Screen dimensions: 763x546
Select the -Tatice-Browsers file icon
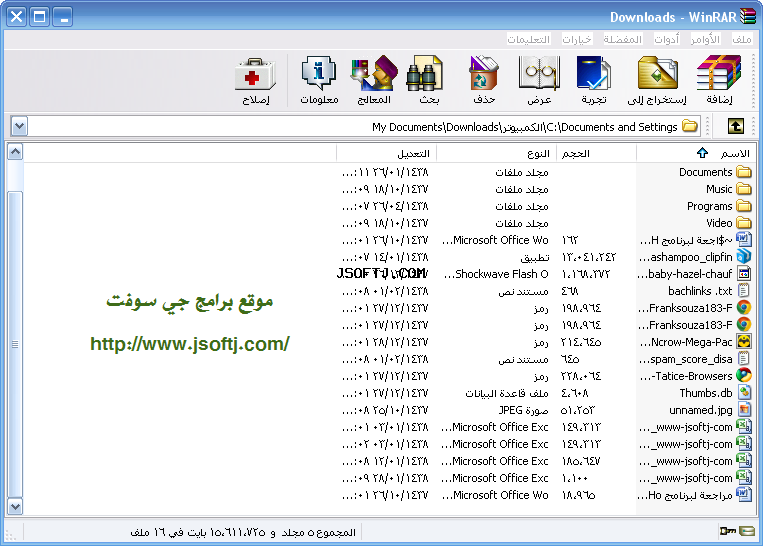[744, 375]
